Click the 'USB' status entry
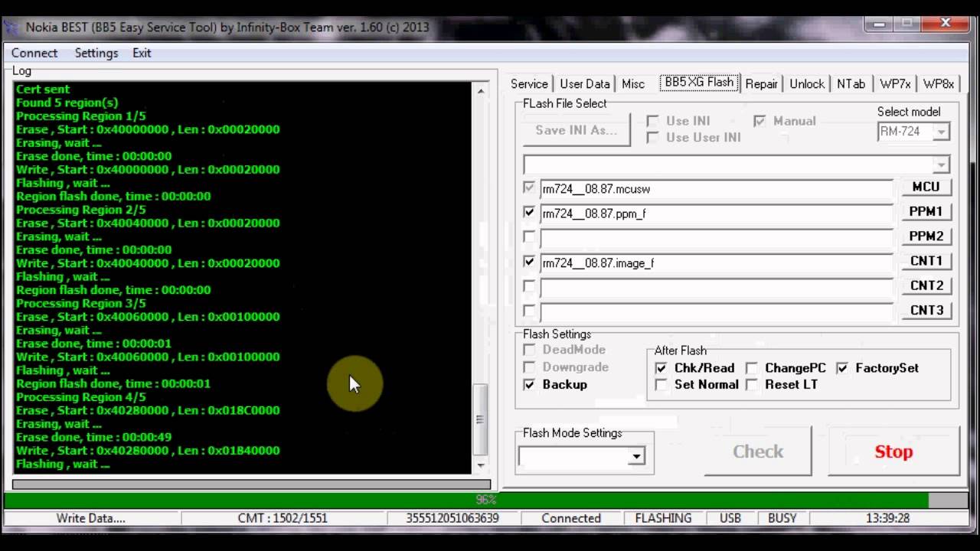980x551 pixels. point(730,518)
